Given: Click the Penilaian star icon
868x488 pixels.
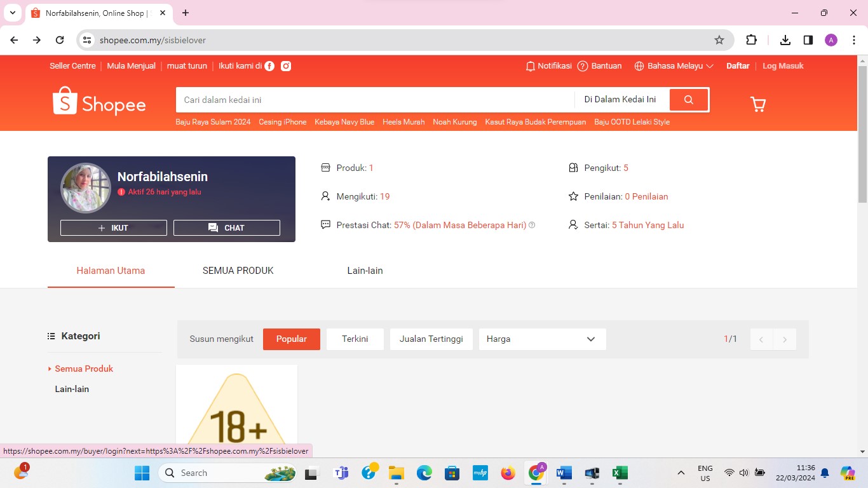Looking at the screenshot, I should click(x=573, y=196).
